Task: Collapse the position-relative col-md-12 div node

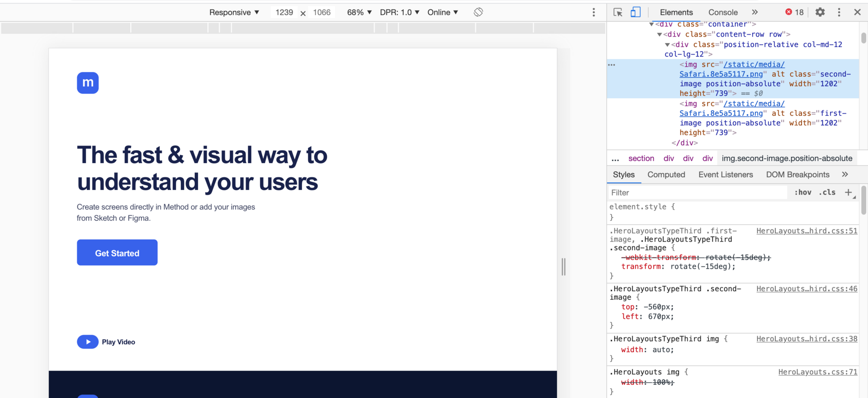Action: point(667,45)
